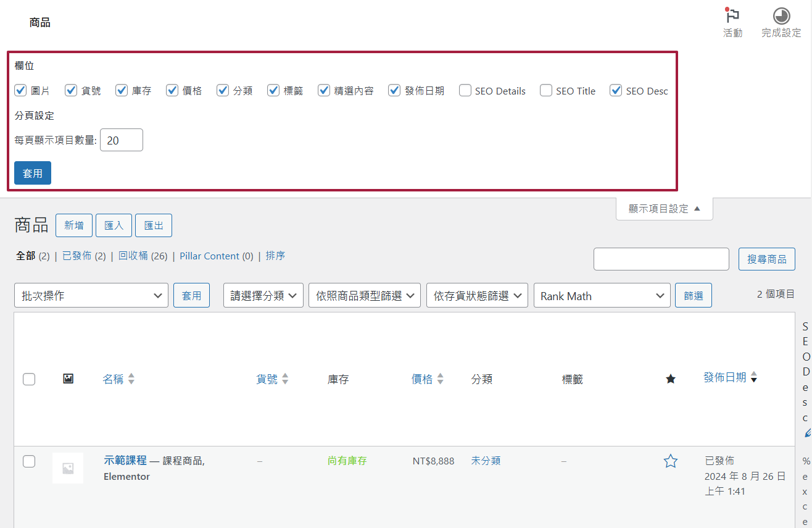Check the select-all products checkbox
The width and height of the screenshot is (812, 528).
(x=29, y=379)
